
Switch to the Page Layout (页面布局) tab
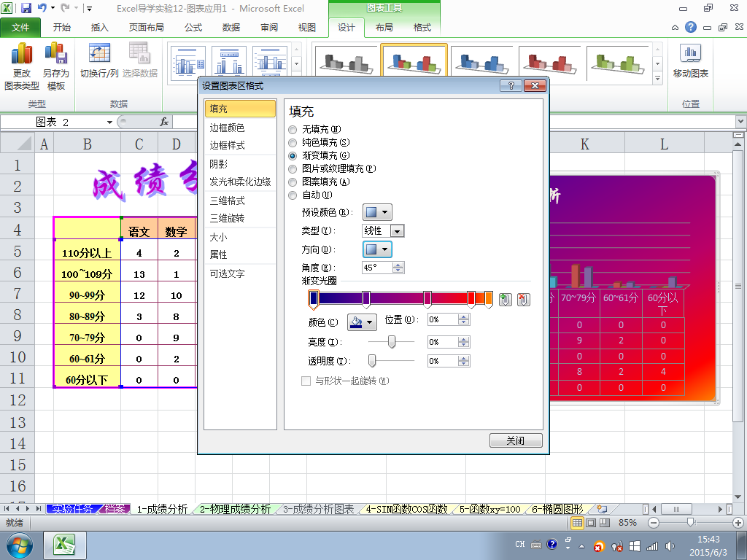pos(146,27)
